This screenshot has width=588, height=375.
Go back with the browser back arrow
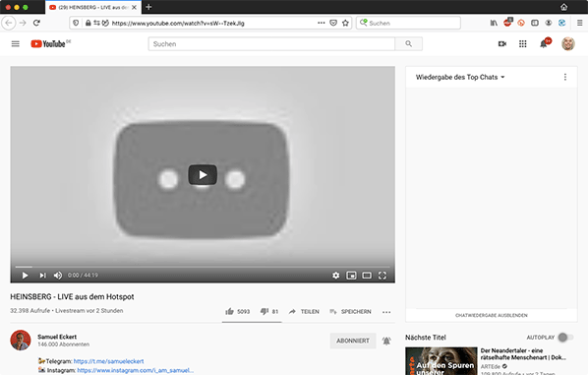9,23
